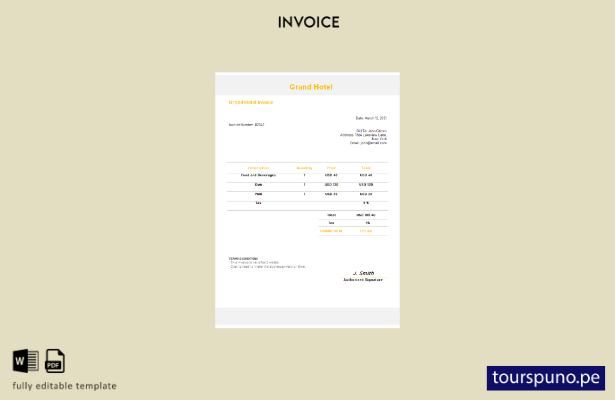This screenshot has height=400, width=615.
Task: Click the Invoice Number text
Action: pos(246,125)
